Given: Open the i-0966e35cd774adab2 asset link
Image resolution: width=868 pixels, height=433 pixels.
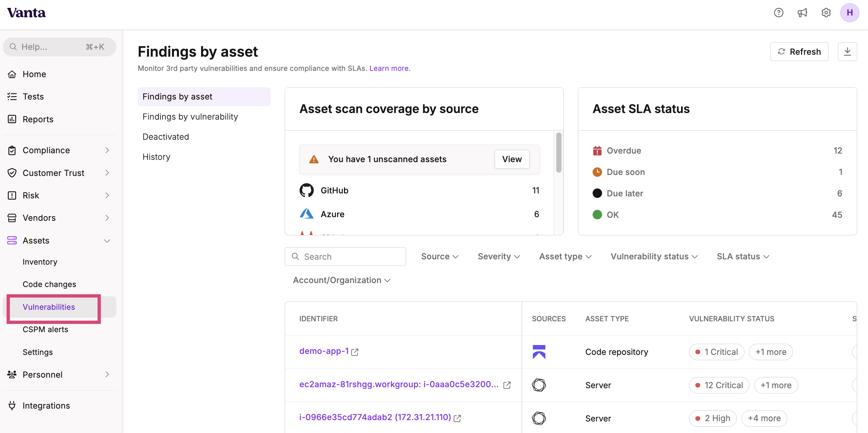Looking at the screenshot, I should coord(375,418).
